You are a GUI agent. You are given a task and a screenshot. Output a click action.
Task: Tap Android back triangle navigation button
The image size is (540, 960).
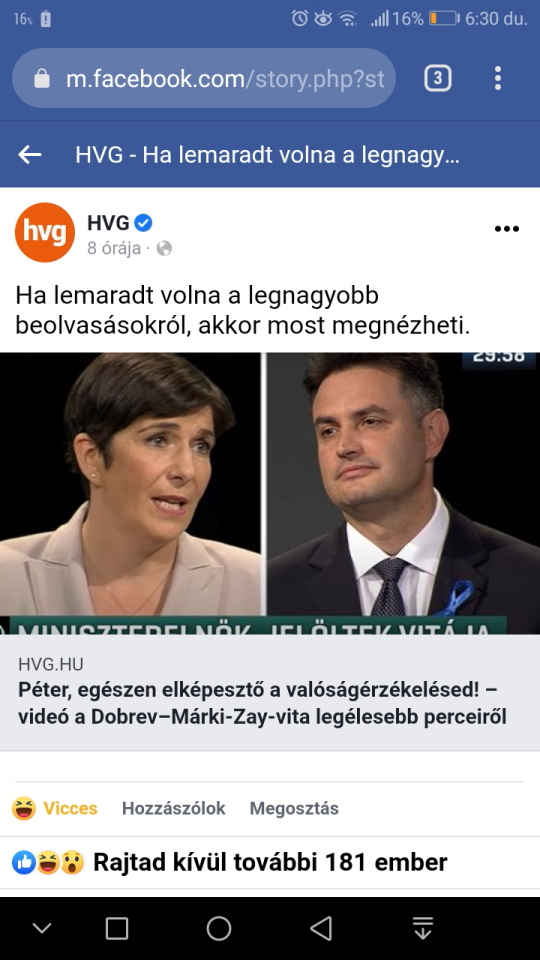click(321, 928)
